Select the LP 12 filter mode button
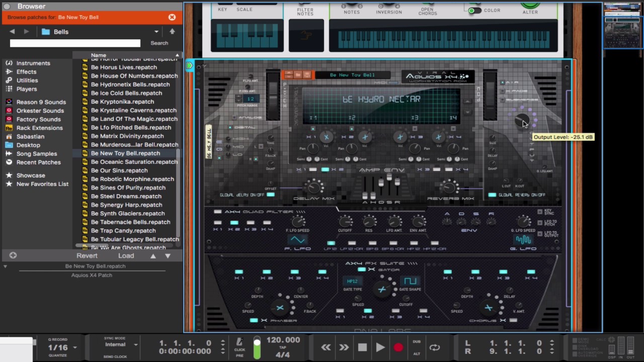The image size is (644, 362). (x=331, y=243)
